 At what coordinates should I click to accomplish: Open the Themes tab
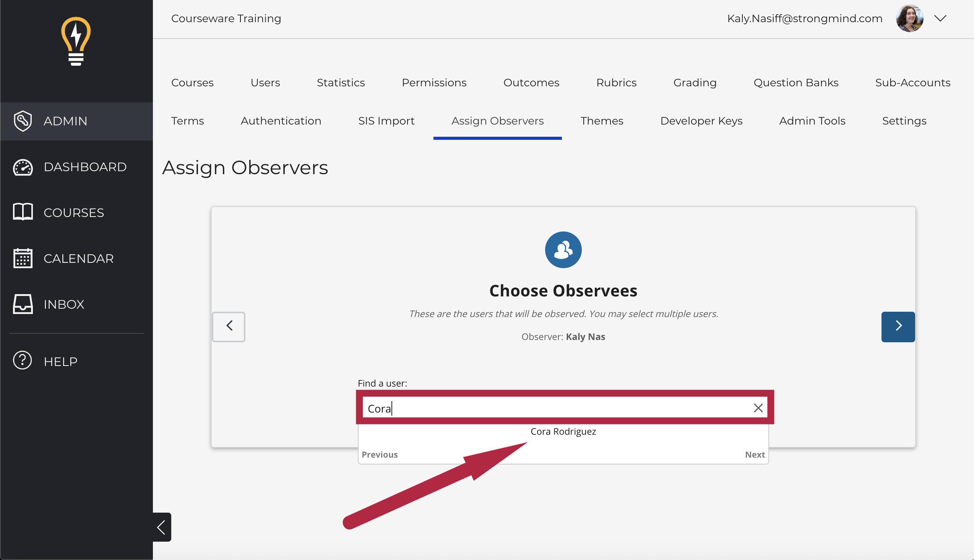(602, 121)
